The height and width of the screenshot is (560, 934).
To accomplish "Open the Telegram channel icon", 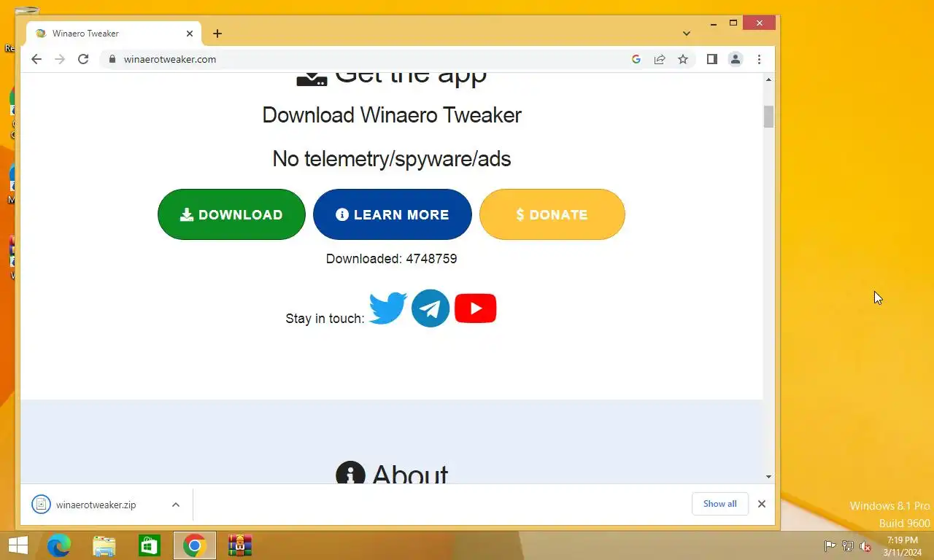I will tap(431, 308).
